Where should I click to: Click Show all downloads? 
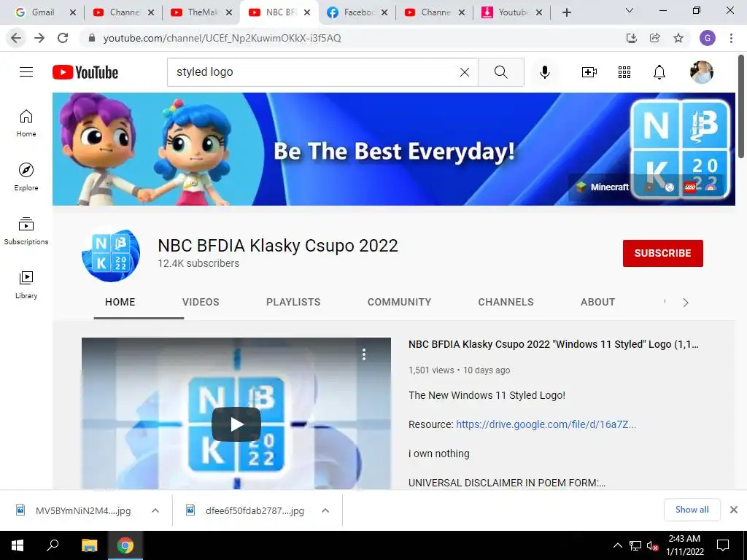(692, 510)
